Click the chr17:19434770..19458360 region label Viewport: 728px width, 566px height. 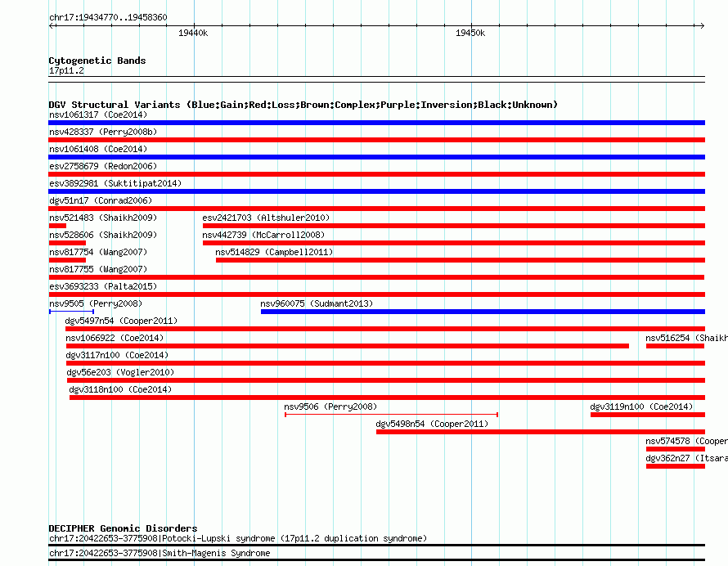[x=108, y=18]
